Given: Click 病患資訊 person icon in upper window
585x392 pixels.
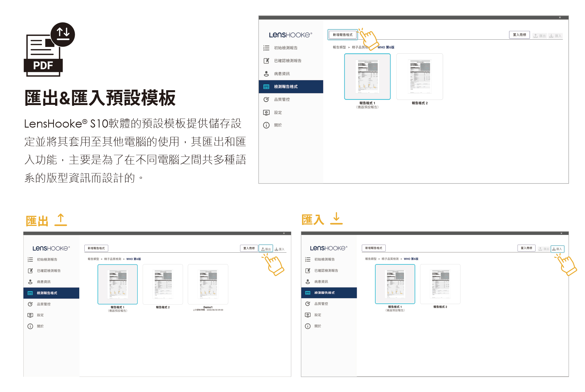Looking at the screenshot, I should click(266, 74).
